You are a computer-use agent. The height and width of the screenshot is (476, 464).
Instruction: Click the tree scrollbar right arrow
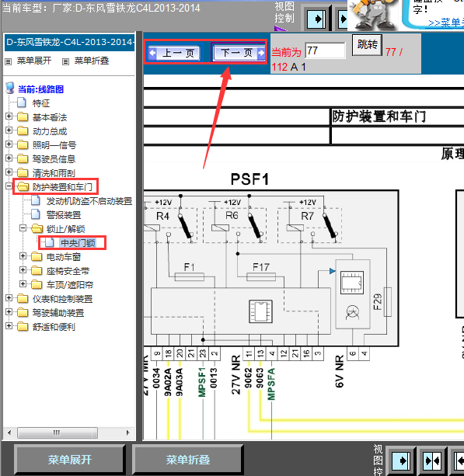(x=127, y=433)
